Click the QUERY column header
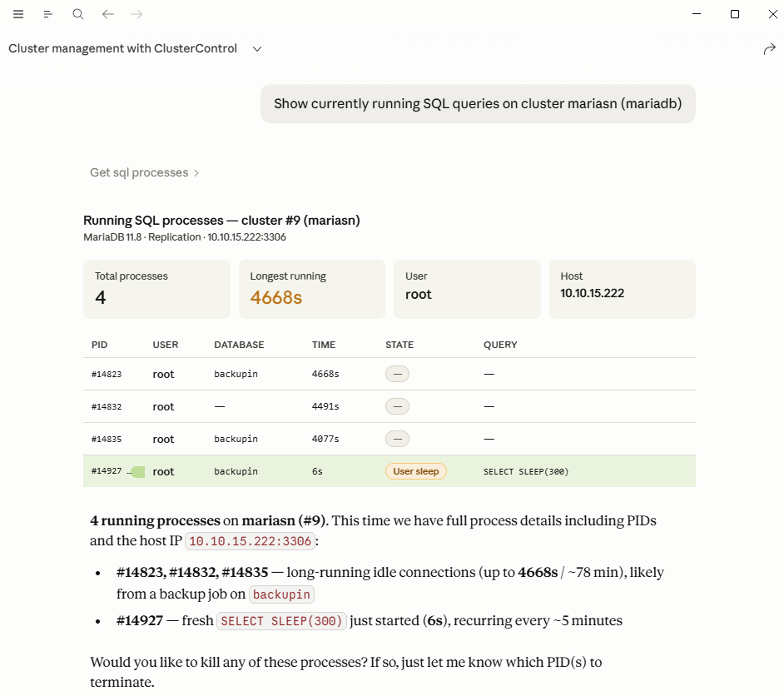Image resolution: width=784 pixels, height=696 pixels. 500,345
